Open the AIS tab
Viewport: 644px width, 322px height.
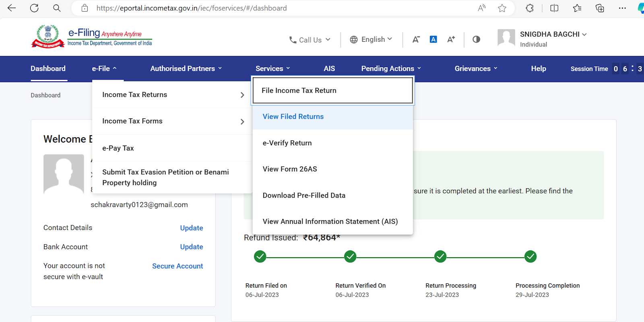[x=329, y=68]
